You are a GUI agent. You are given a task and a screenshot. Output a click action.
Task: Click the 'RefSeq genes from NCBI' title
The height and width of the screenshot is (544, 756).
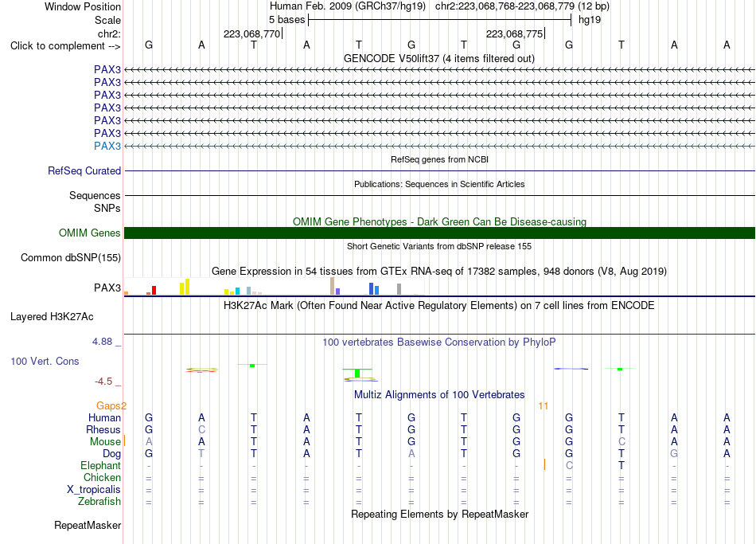[439, 159]
